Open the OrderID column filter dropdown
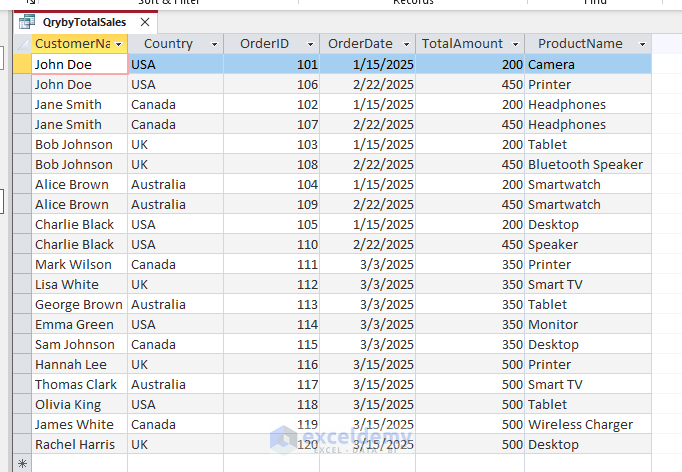Screen dimensions: 682x472 [310, 44]
